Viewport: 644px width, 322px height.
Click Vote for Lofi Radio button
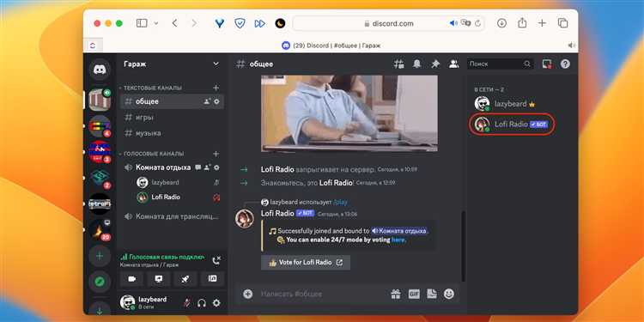[x=306, y=263]
